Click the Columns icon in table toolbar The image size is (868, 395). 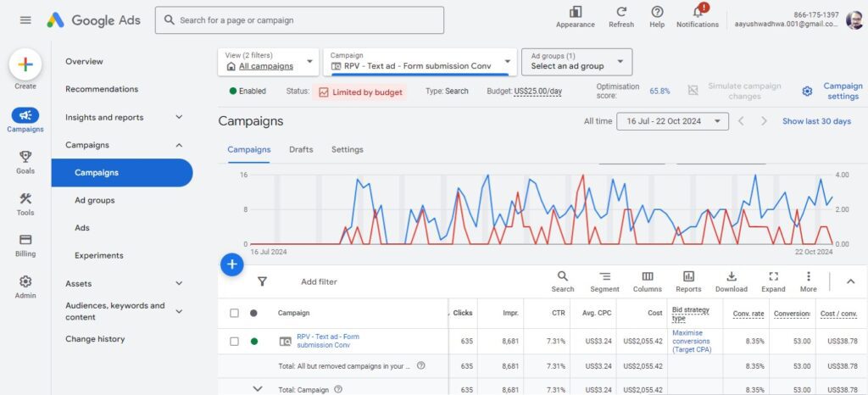tap(647, 276)
